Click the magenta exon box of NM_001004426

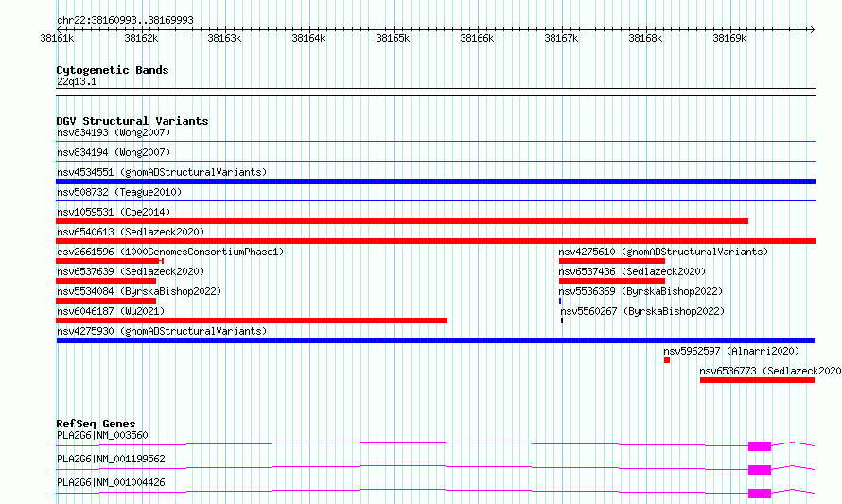[x=760, y=494]
